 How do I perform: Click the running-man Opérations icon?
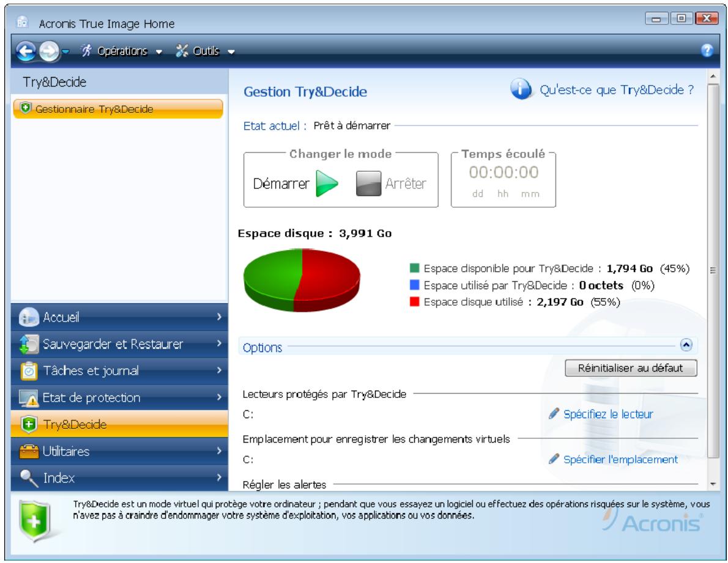pyautogui.click(x=86, y=51)
